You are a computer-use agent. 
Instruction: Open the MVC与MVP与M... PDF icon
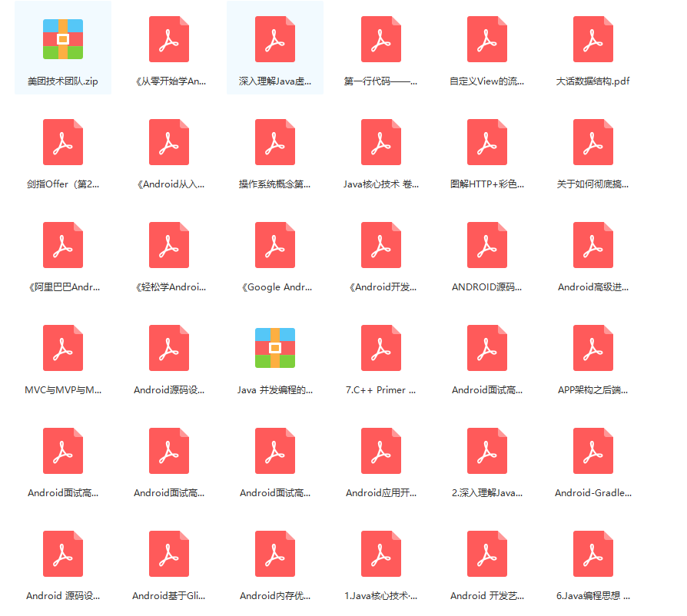[x=63, y=348]
